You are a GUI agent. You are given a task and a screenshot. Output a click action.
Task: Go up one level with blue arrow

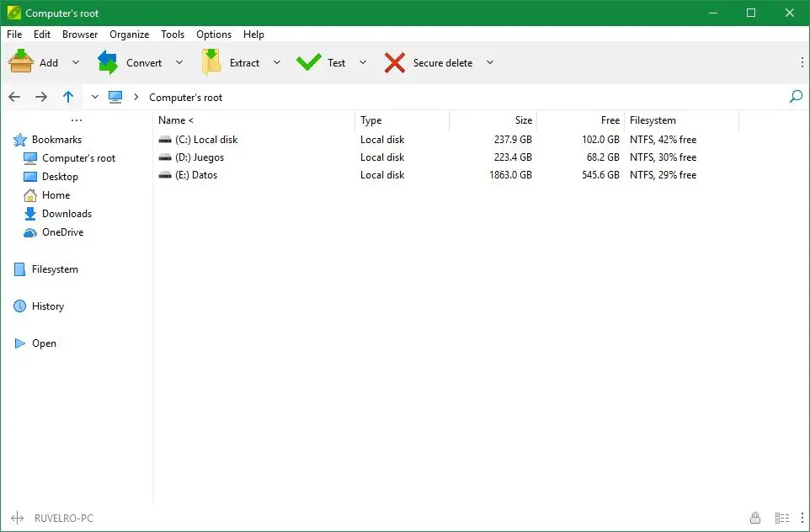pos(68,97)
